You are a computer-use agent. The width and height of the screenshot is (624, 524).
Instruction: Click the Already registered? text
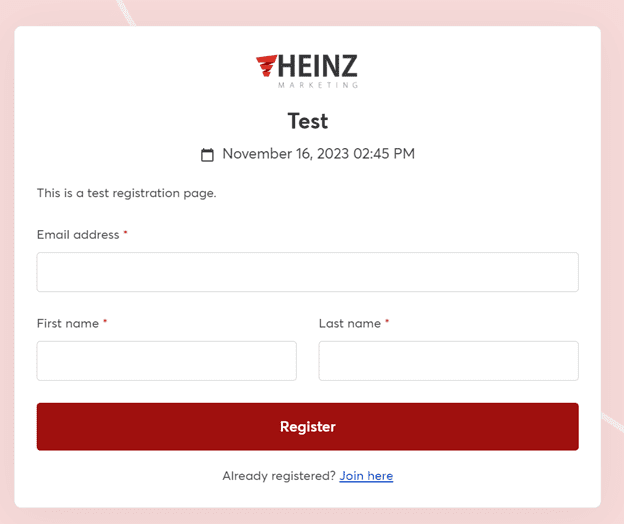click(x=279, y=476)
